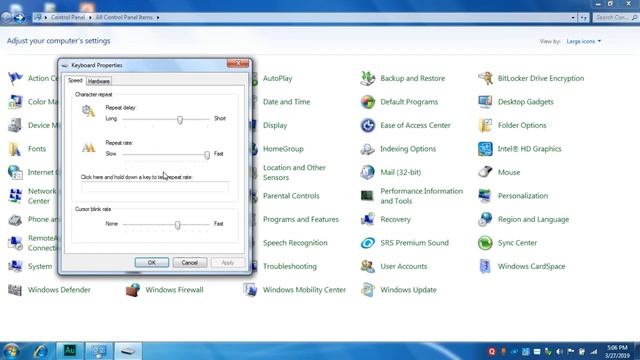Click the Default Programs icon

[368, 102]
